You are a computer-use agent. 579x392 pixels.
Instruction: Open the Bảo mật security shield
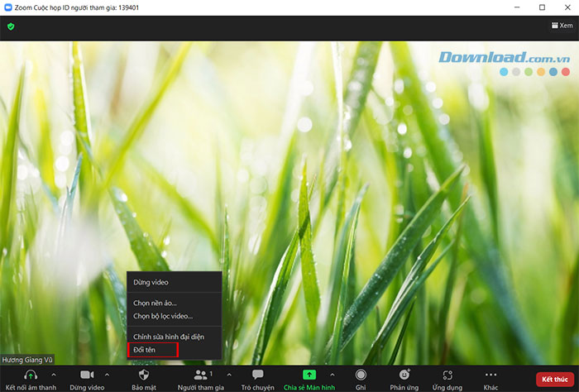pyautogui.click(x=142, y=375)
